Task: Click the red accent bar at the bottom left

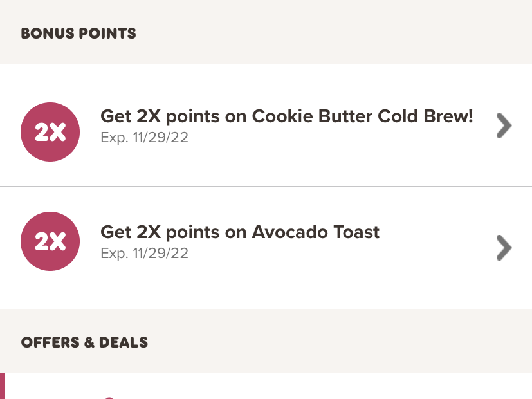Action: pyautogui.click(x=2, y=384)
